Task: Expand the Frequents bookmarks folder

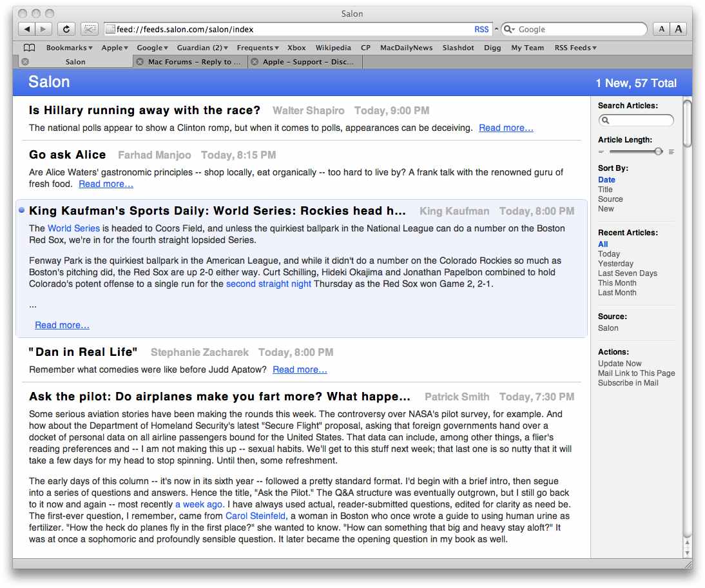Action: coord(258,48)
